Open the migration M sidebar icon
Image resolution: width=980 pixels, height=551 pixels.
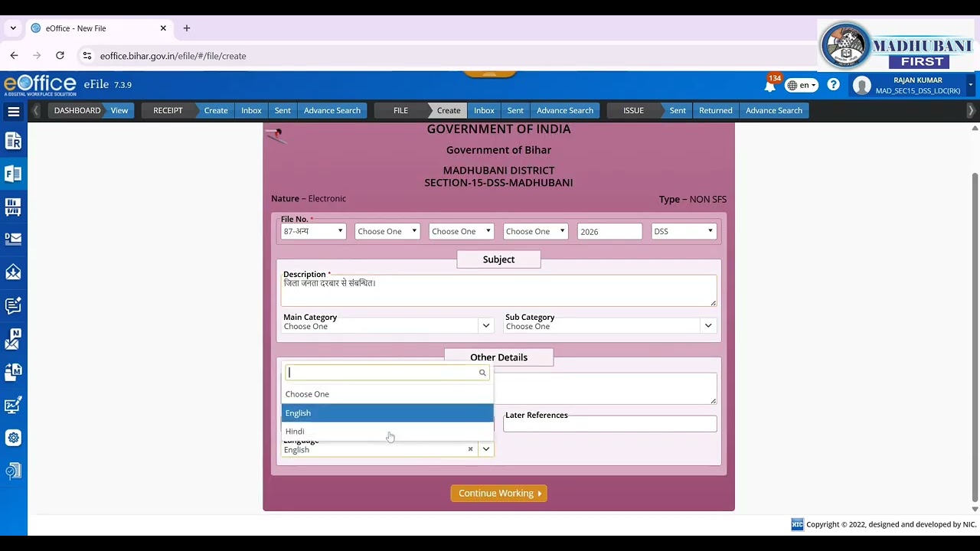13,372
